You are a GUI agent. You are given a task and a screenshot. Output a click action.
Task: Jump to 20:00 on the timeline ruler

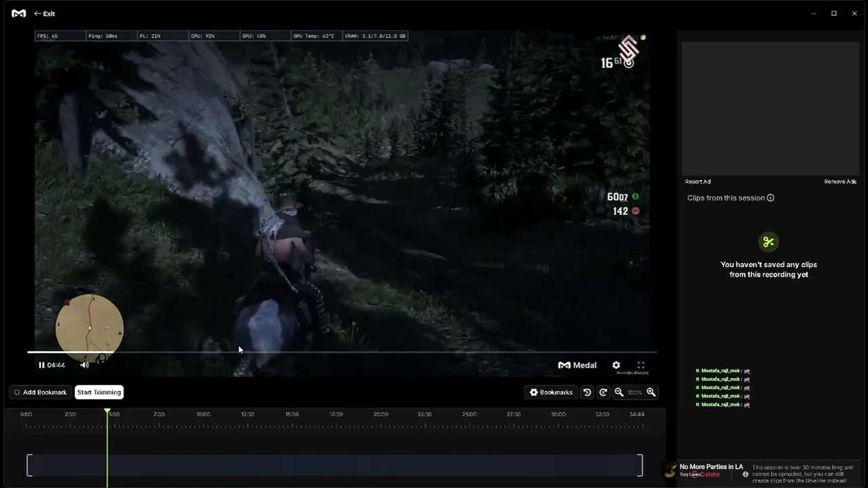[x=380, y=414]
